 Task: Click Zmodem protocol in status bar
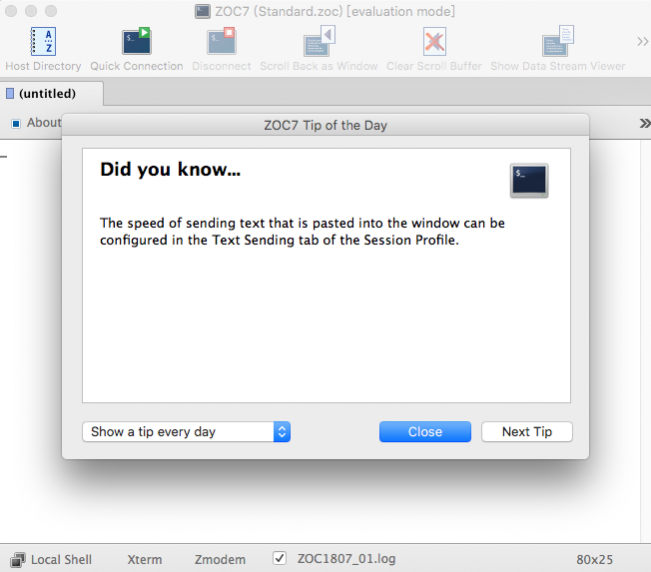[x=220, y=560]
